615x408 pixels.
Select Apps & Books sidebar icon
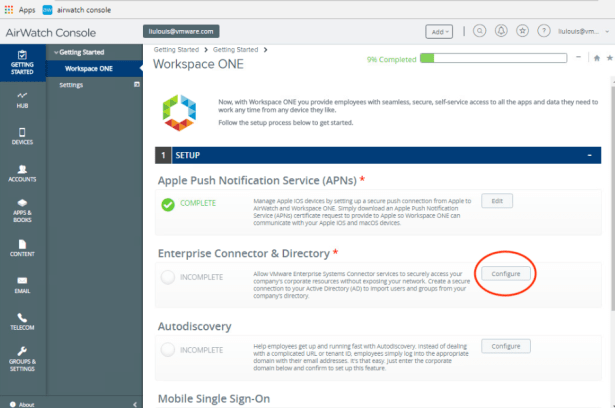tap(21, 210)
